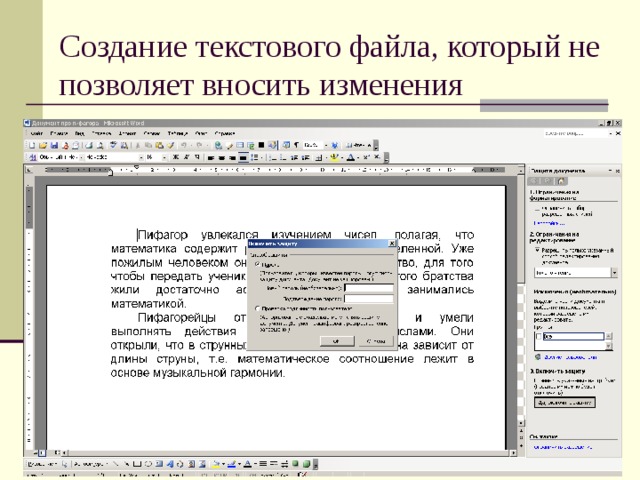
Task: Justify the paragraph text
Action: click(x=243, y=158)
